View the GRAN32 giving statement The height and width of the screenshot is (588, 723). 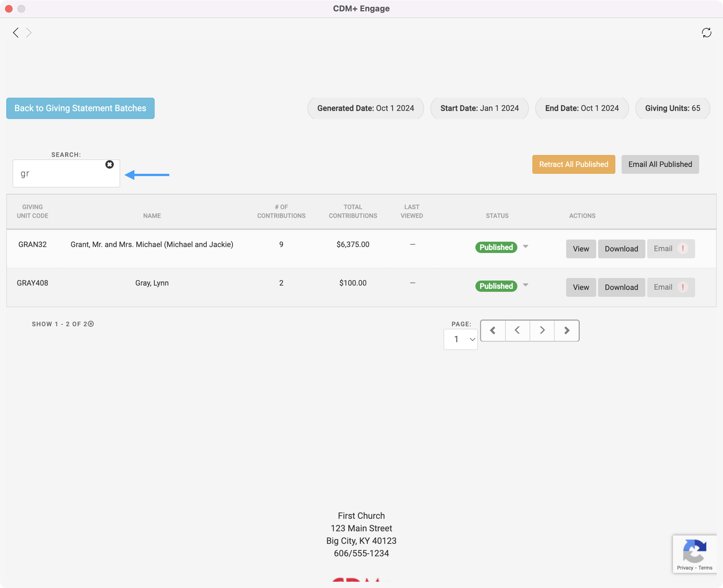tap(581, 249)
